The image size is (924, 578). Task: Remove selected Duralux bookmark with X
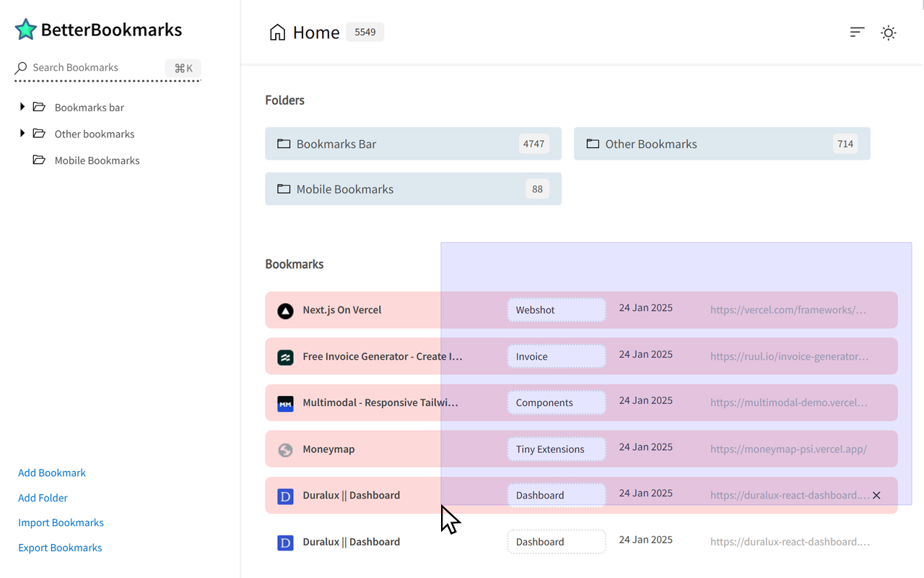[876, 496]
